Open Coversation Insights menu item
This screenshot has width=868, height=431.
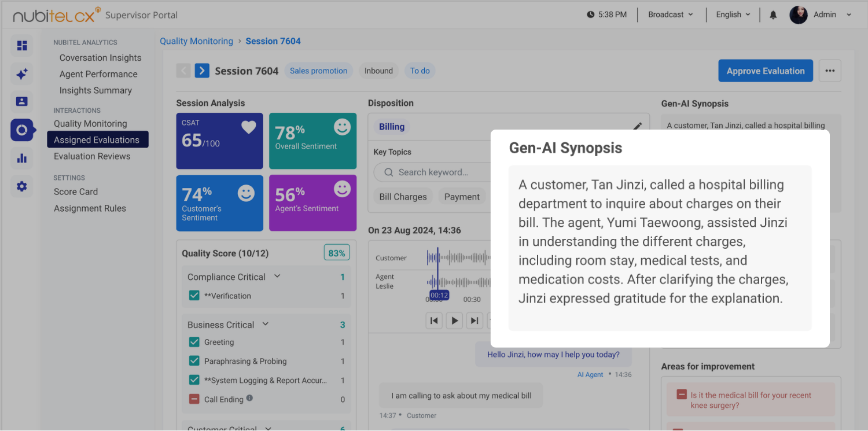point(100,58)
